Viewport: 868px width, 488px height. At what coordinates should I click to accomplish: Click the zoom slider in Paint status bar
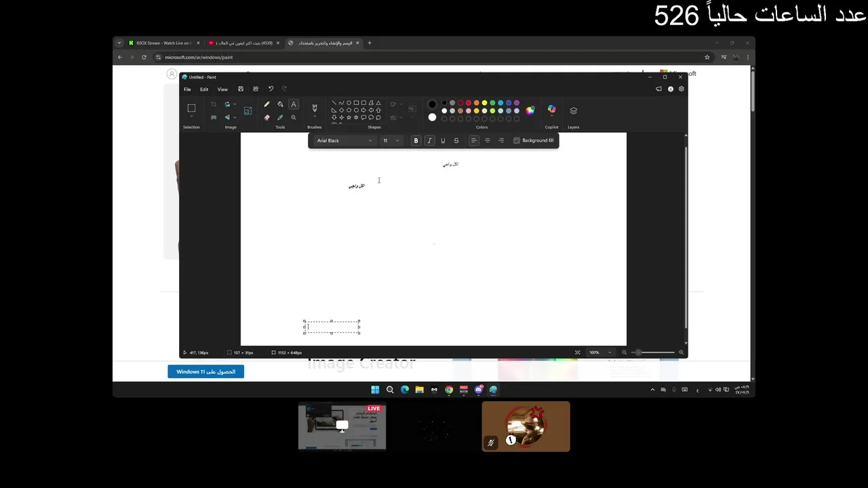tap(653, 352)
